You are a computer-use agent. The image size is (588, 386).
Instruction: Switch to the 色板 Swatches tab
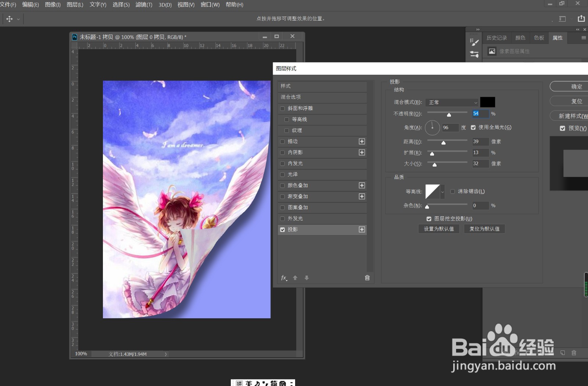coord(539,38)
